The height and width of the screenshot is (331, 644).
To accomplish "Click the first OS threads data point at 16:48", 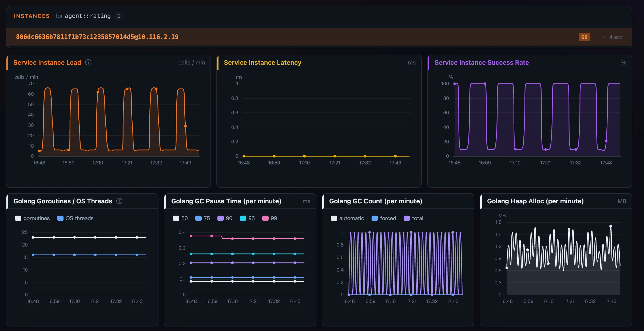I will pos(33,255).
